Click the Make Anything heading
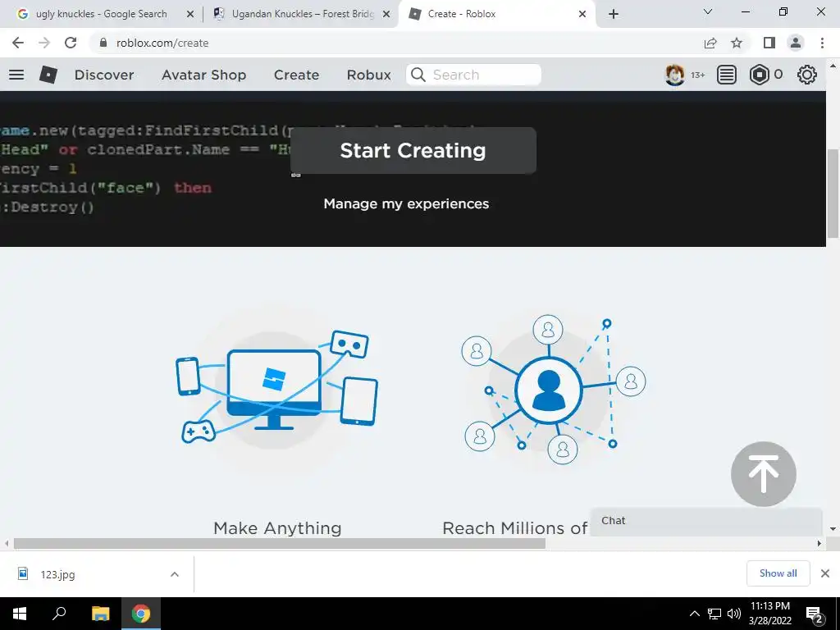This screenshot has height=630, width=840. pos(277,528)
